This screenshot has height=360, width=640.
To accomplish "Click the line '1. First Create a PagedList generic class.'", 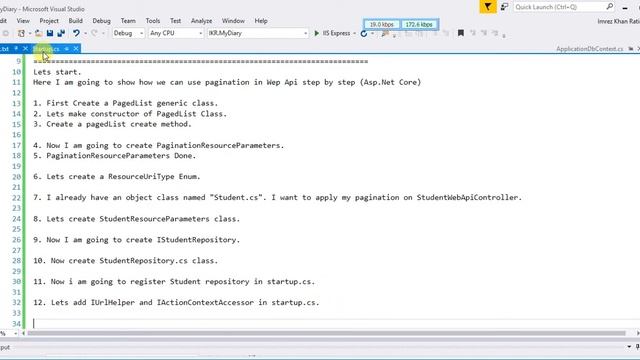I will point(126,103).
